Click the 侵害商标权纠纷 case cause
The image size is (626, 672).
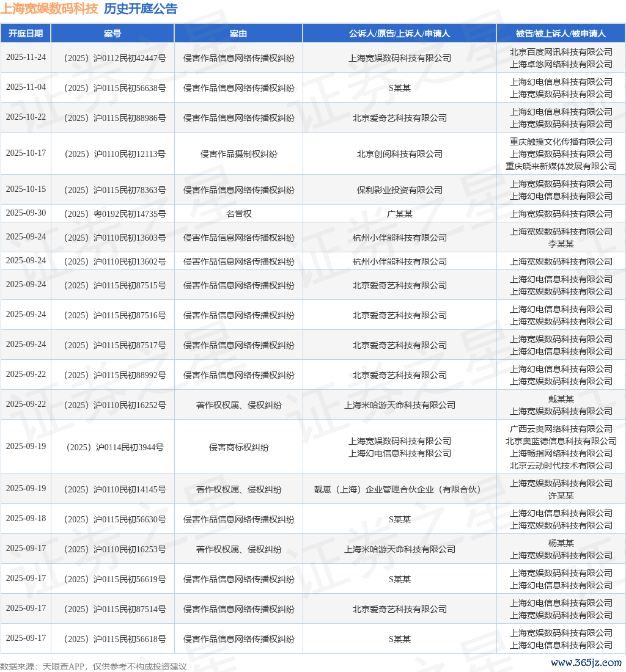coord(238,447)
